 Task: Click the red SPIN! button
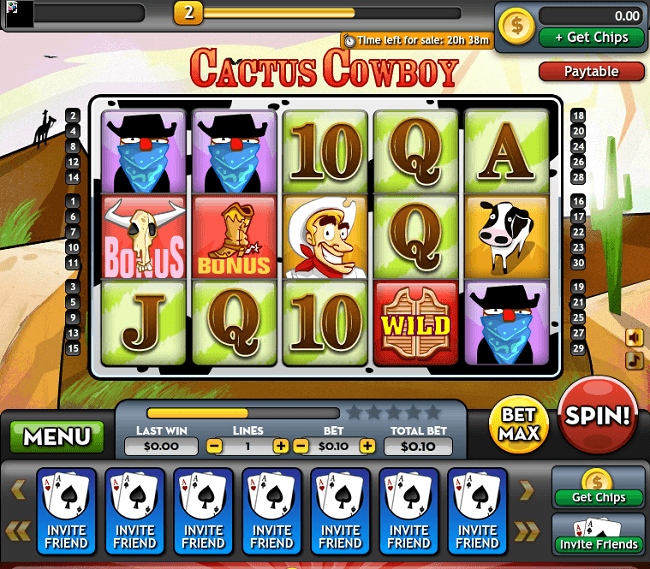[x=597, y=415]
